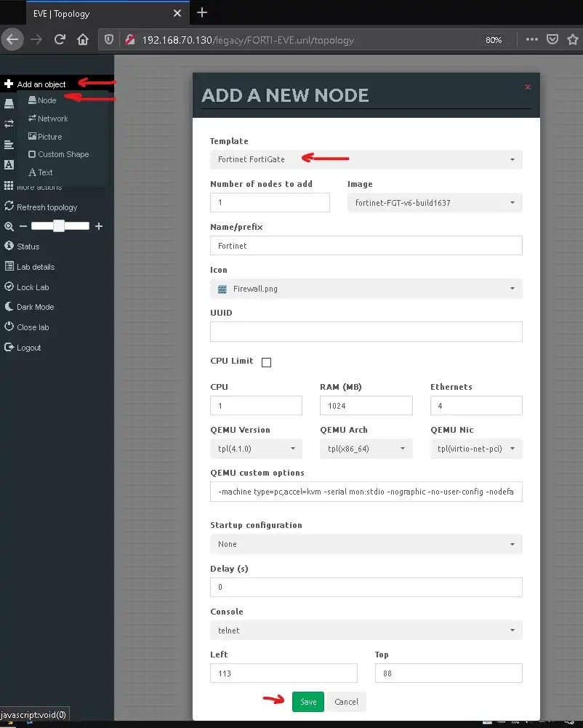Open QEMU Arch dropdown tpl(x86_64)
This screenshot has width=583, height=728.
point(366,449)
